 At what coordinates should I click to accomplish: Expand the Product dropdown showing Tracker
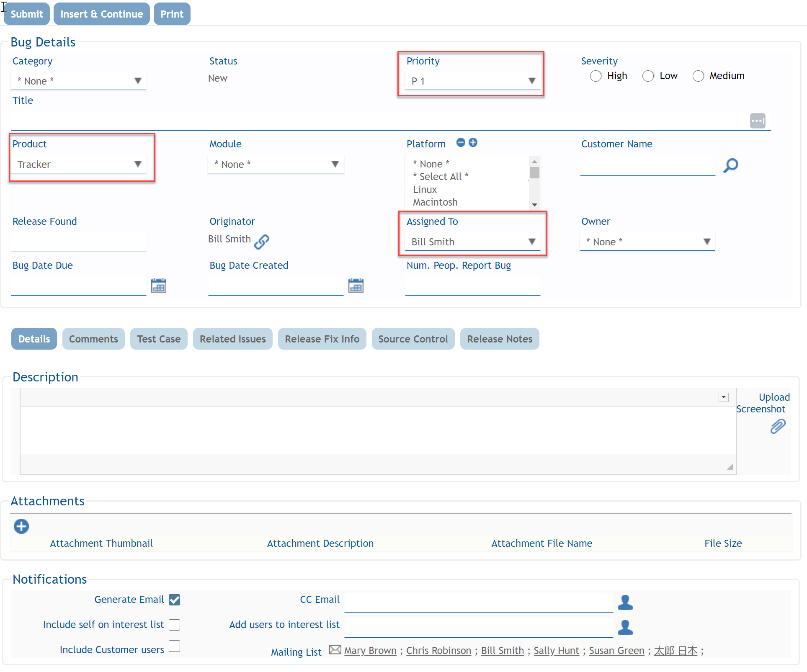coord(79,164)
